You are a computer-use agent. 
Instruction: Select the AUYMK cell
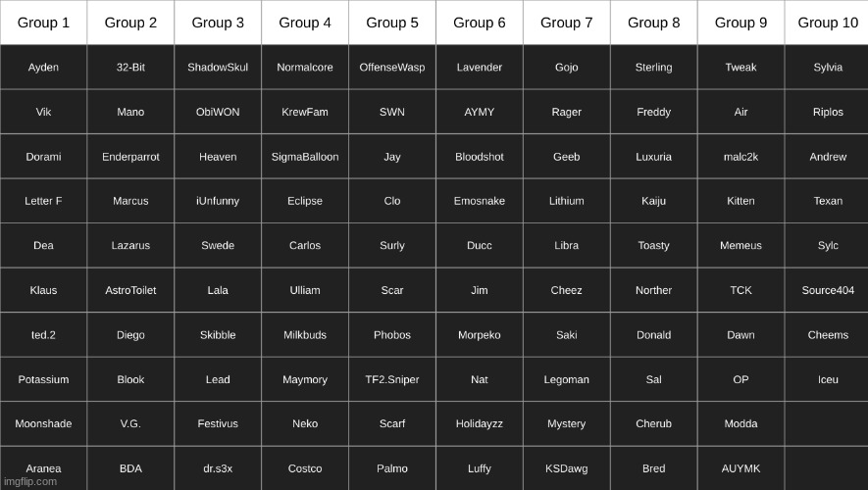pyautogui.click(x=740, y=468)
